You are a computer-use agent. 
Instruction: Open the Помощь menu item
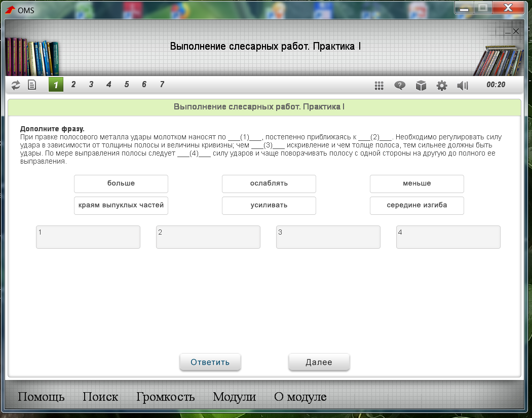coord(41,397)
